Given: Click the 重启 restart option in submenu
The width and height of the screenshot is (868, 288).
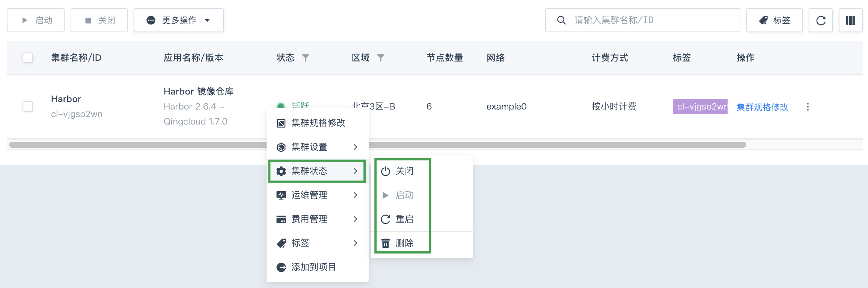Looking at the screenshot, I should pyautogui.click(x=422, y=219).
